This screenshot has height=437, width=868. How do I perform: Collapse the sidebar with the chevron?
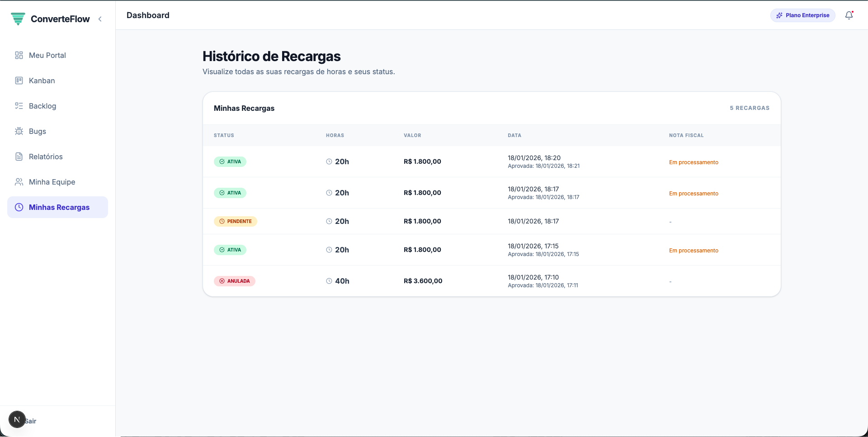[100, 19]
